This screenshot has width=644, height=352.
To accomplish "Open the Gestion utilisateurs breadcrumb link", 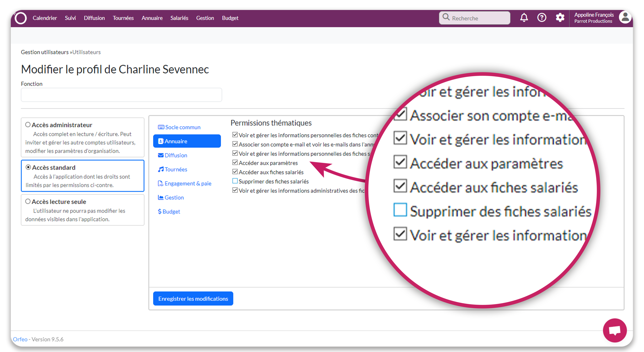I will (x=44, y=52).
